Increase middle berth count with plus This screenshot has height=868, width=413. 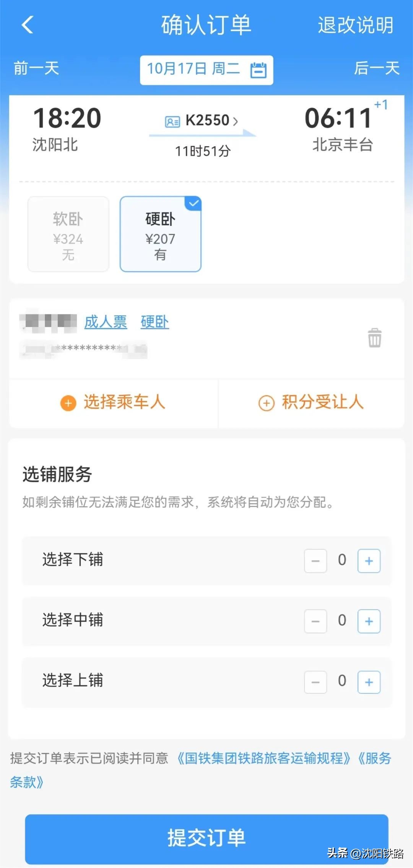click(x=369, y=621)
